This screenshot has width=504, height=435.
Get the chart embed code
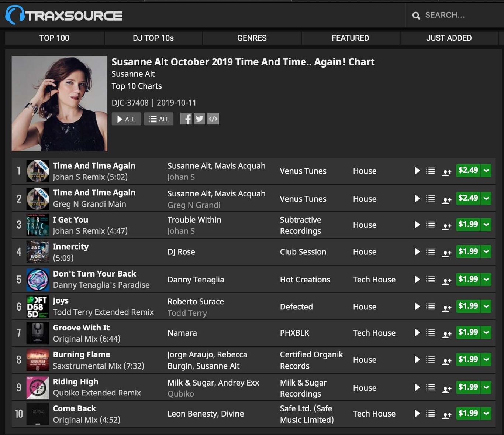pyautogui.click(x=213, y=119)
